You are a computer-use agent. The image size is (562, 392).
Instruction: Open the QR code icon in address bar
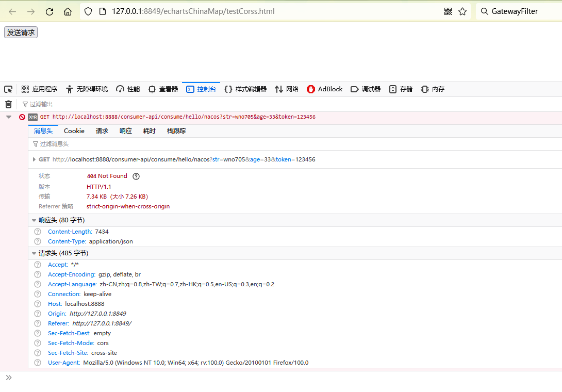coord(448,11)
